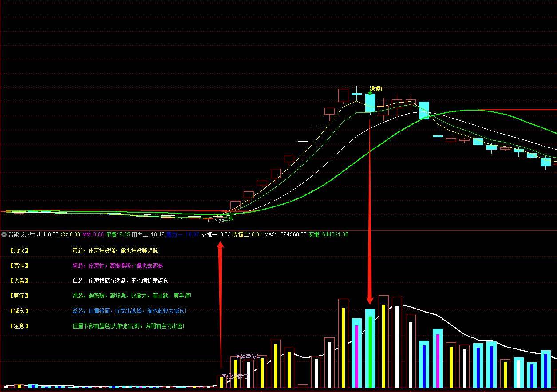This screenshot has height=392, width=557.
Task: Select the 支撑二: 8.01 support value
Action: tap(248, 234)
